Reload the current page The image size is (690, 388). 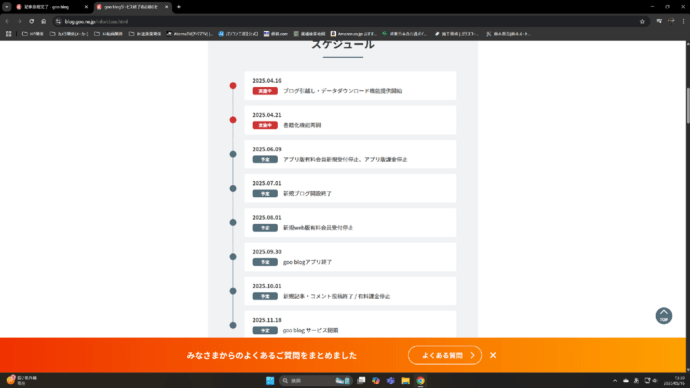click(32, 21)
